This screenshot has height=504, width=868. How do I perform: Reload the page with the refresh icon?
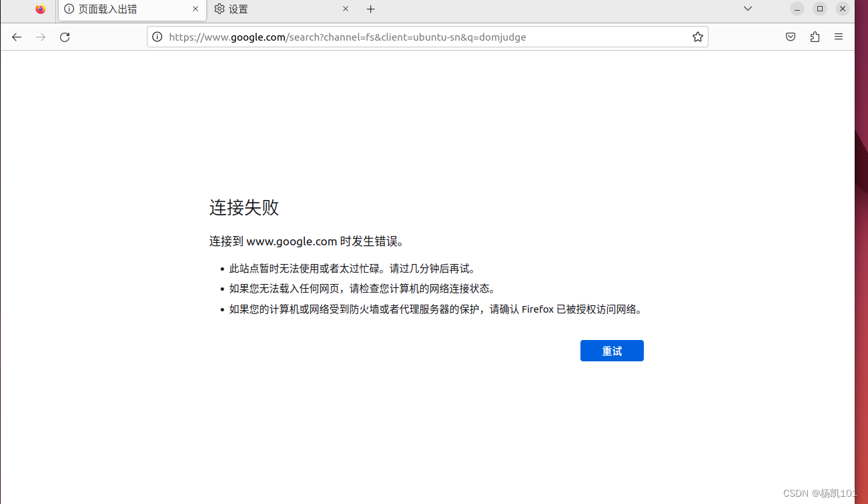tap(65, 37)
